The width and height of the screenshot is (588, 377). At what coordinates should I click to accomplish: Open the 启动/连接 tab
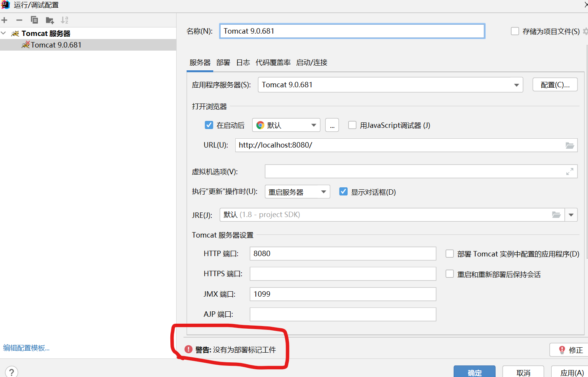312,63
